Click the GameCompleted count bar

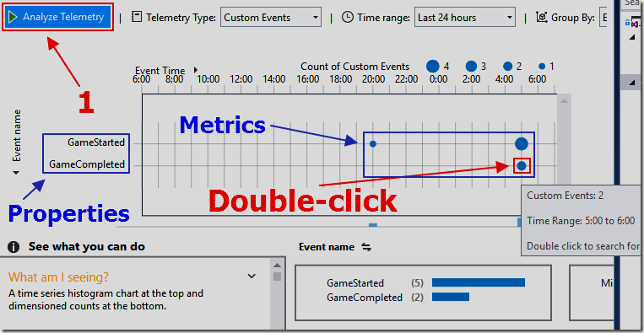(x=450, y=297)
